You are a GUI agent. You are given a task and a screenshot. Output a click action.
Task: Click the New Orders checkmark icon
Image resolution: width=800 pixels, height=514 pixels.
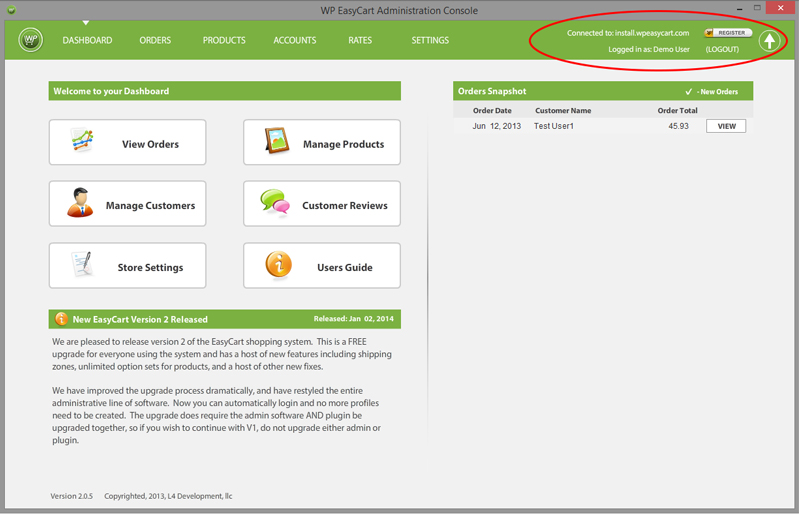(x=688, y=91)
